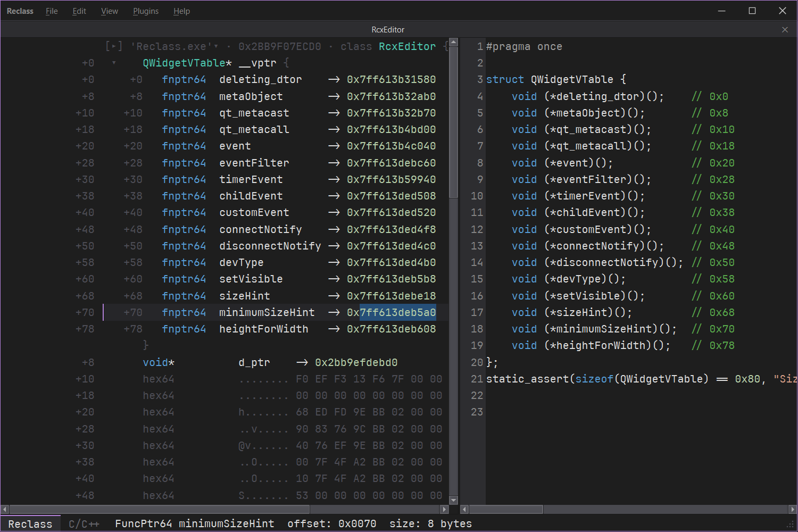Select the qt_metacall field name
Image resolution: width=798 pixels, height=532 pixels.
254,129
